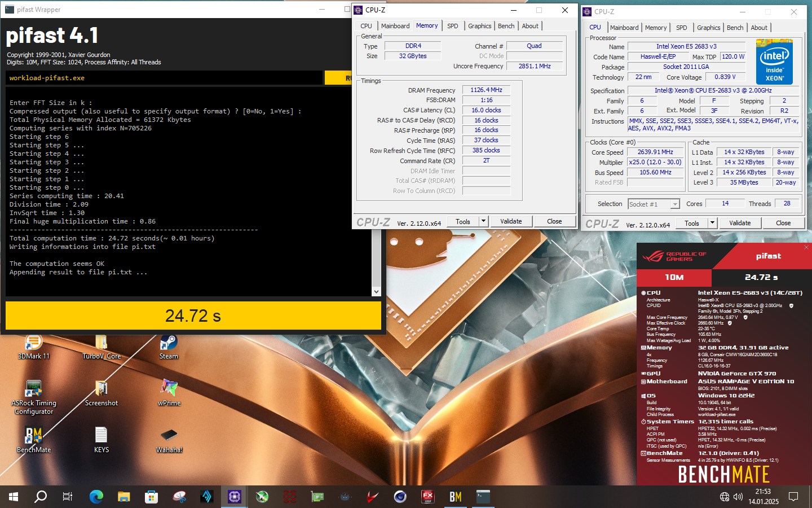Open the blue sphere Cinebench taskbar icon
812x508 pixels.
click(400, 497)
